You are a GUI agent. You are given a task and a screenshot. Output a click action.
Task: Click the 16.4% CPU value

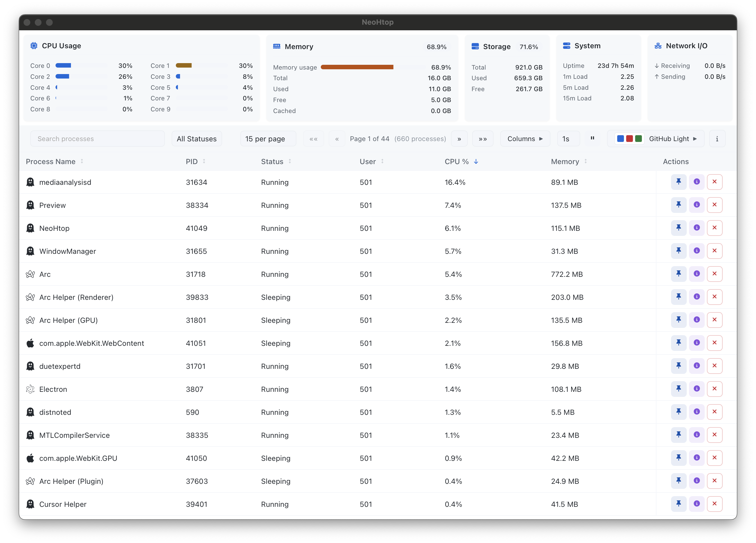tap(455, 182)
